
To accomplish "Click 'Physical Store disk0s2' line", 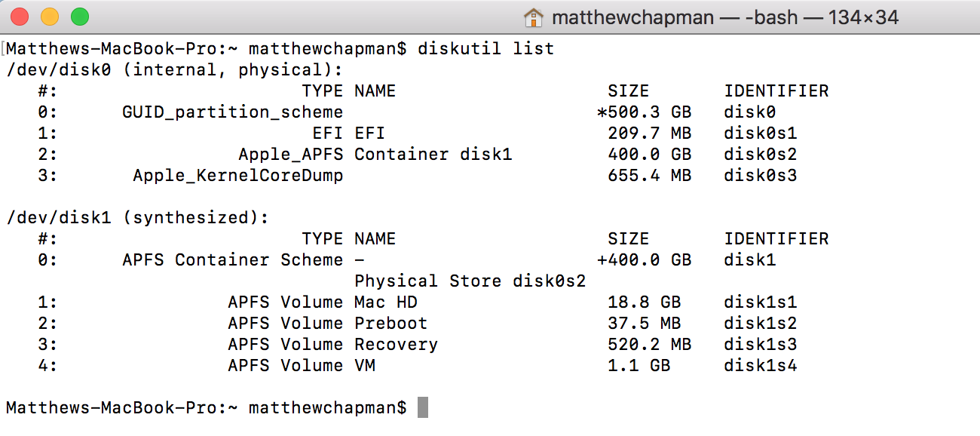I will tap(470, 281).
